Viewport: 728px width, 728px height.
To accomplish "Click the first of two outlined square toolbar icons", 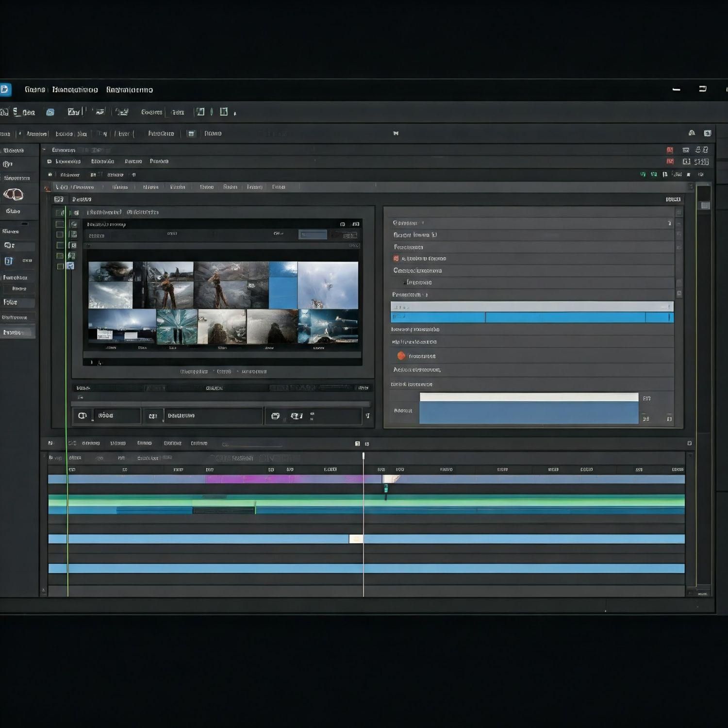I will [200, 112].
